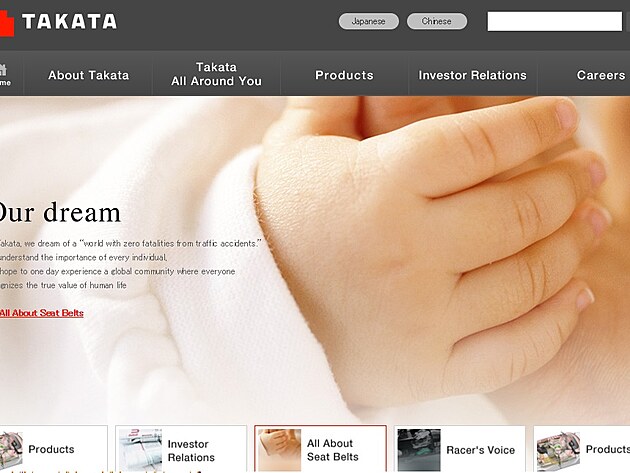Open the Investor Relations thumbnail image
Image resolution: width=630 pixels, height=473 pixels.
point(140,450)
